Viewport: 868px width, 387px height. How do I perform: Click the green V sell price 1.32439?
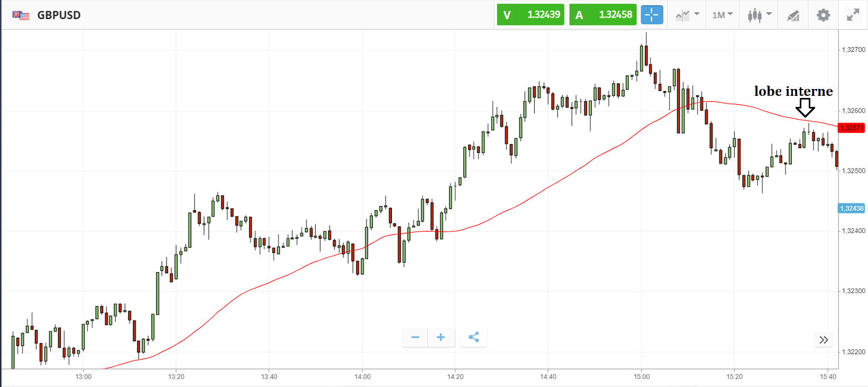pos(531,15)
